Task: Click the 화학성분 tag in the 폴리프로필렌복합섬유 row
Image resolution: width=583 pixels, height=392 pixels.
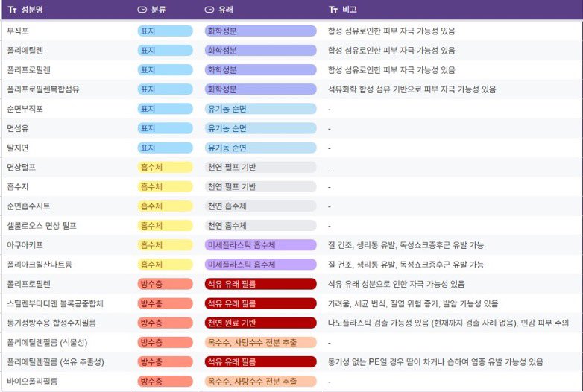Action: pos(222,89)
